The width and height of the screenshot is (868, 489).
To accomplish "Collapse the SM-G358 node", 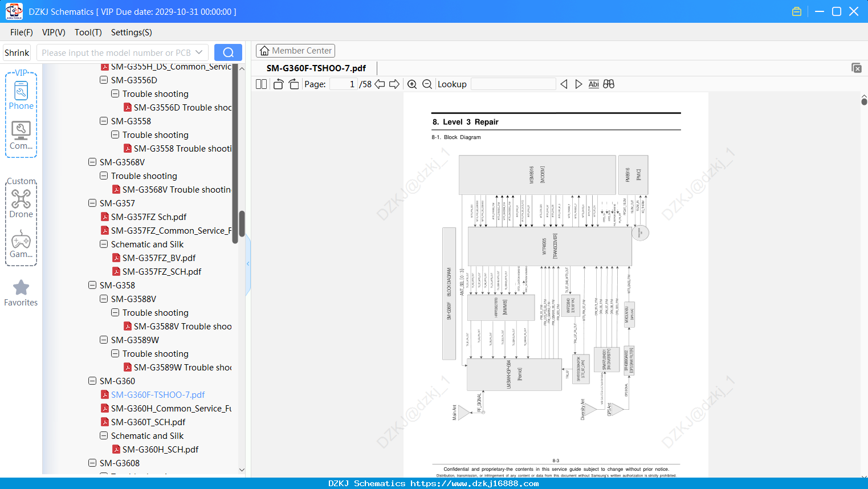I will tap(92, 285).
